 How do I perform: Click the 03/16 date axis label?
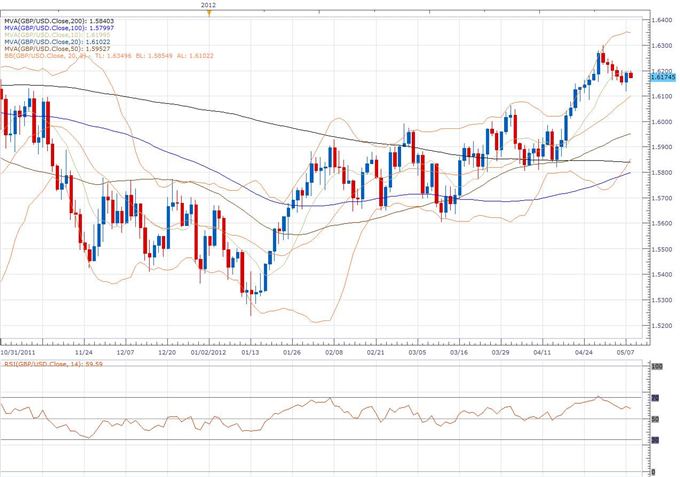click(x=459, y=353)
